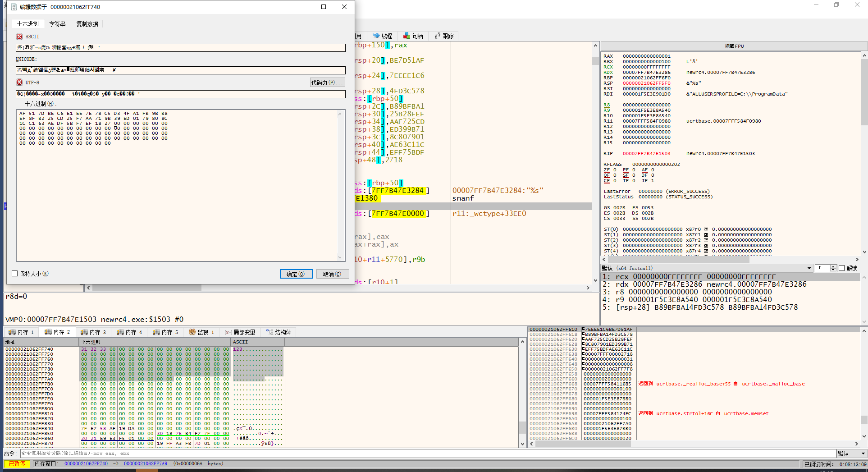Viewport: 868px width, 472px height.
Task: Toggle the ZF flag value
Action: click(615, 170)
